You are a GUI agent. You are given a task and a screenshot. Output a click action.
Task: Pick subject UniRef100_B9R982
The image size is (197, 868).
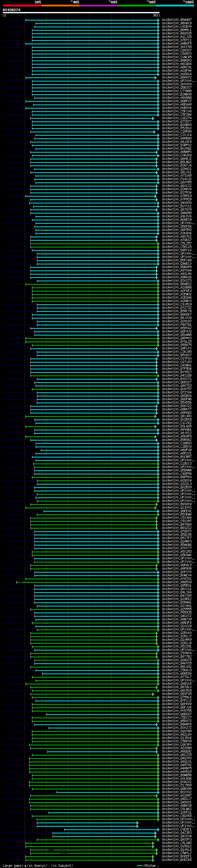(x=177, y=440)
